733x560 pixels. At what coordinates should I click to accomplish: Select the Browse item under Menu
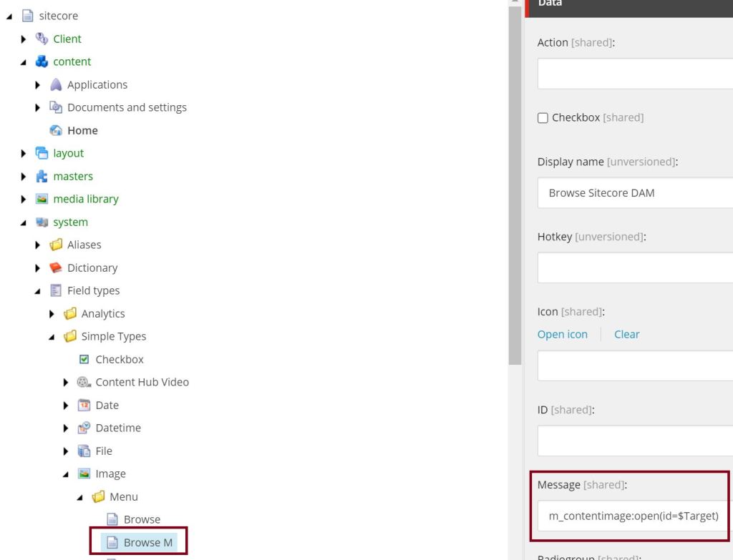point(142,519)
